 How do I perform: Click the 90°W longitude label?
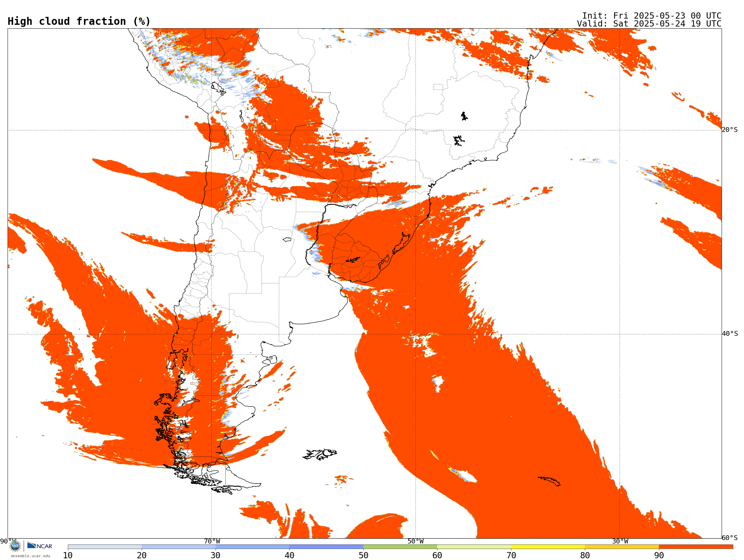(8, 541)
